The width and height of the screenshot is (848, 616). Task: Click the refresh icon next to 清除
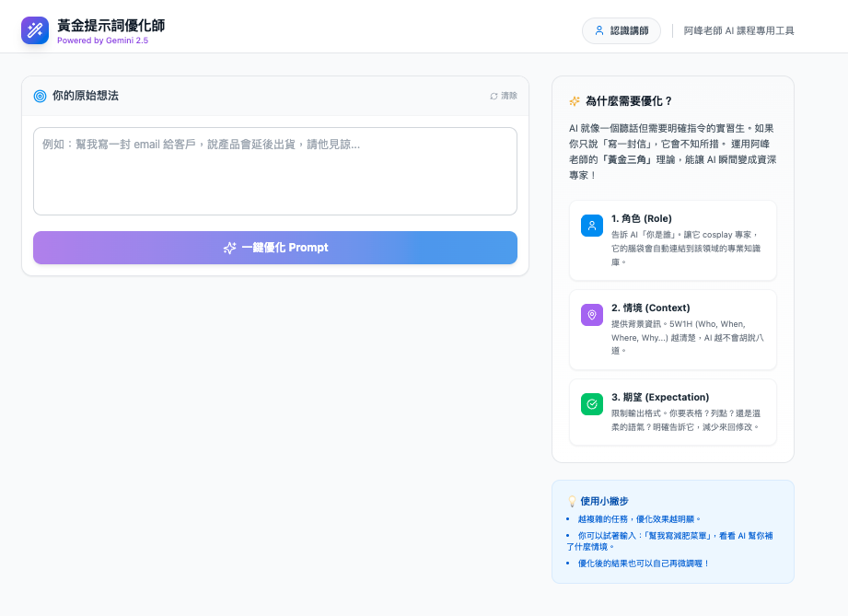tap(494, 95)
